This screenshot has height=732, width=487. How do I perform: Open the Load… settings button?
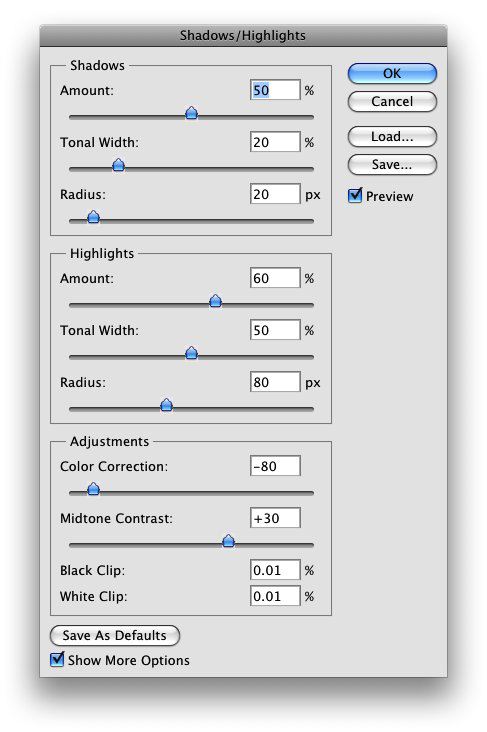[392, 137]
